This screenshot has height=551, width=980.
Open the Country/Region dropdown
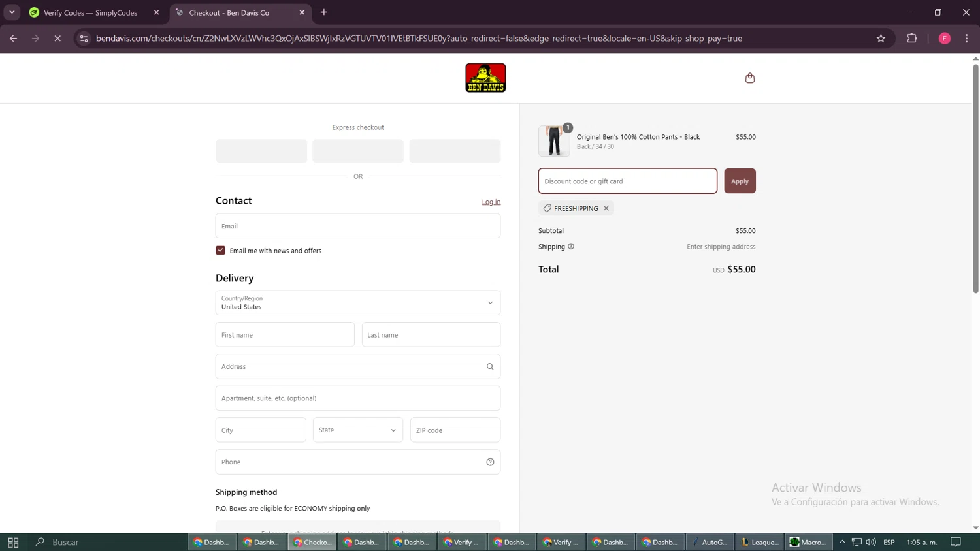point(358,303)
